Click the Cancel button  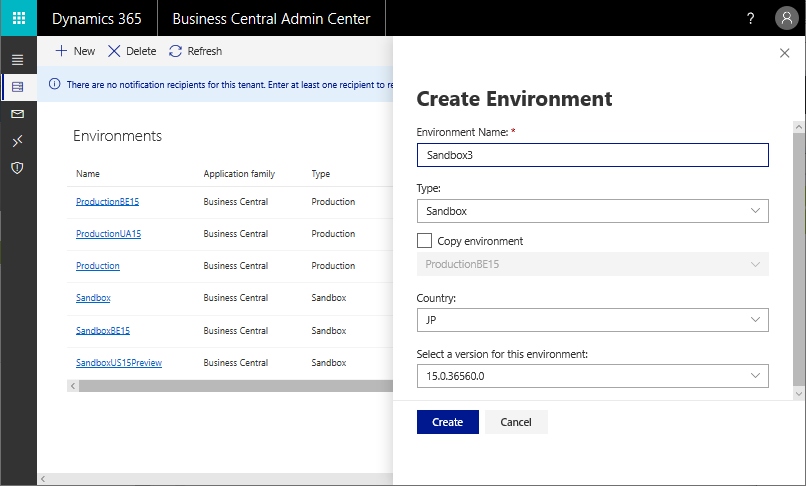point(516,422)
